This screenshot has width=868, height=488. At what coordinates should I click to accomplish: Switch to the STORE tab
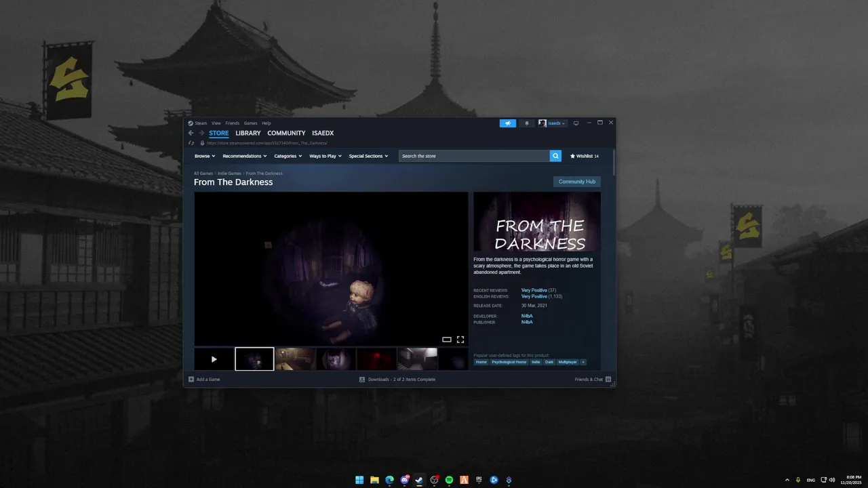(219, 134)
